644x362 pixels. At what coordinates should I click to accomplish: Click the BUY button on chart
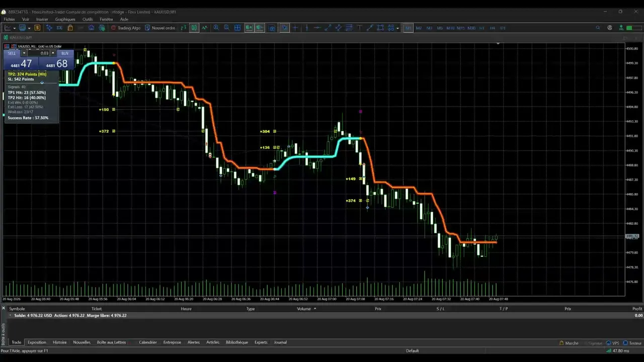coord(65,53)
